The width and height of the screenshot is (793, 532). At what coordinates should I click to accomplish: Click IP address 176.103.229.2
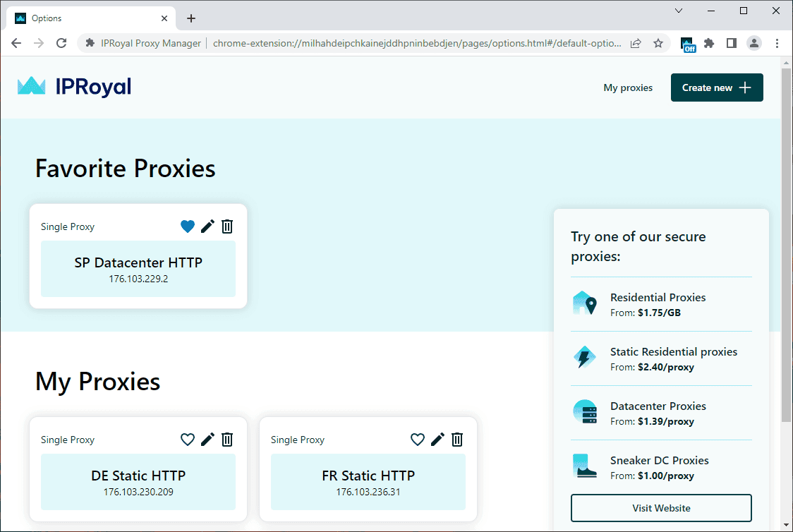tap(138, 279)
